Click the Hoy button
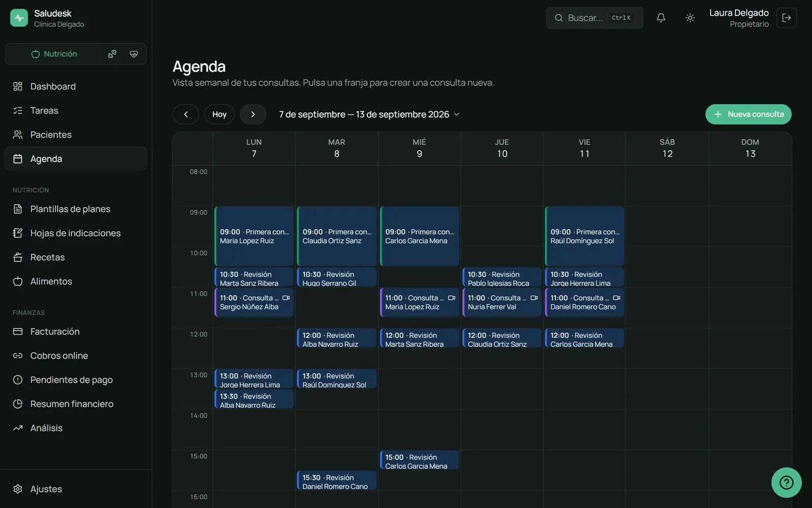 (x=219, y=114)
